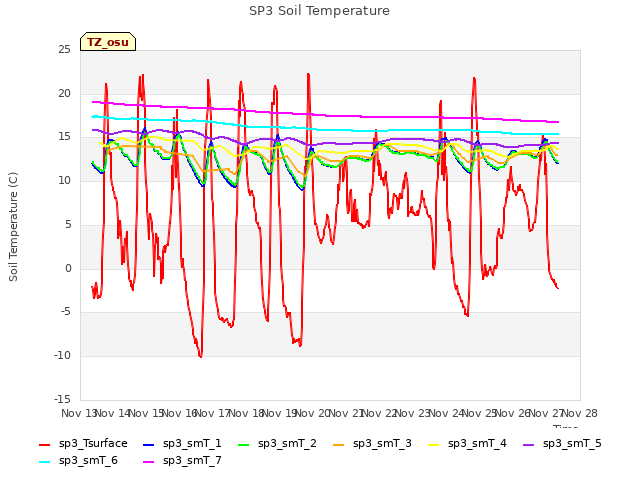This screenshot has height=480, width=640.
Task: Click the Nov 13 x-axis tick label
Action: tap(78, 413)
